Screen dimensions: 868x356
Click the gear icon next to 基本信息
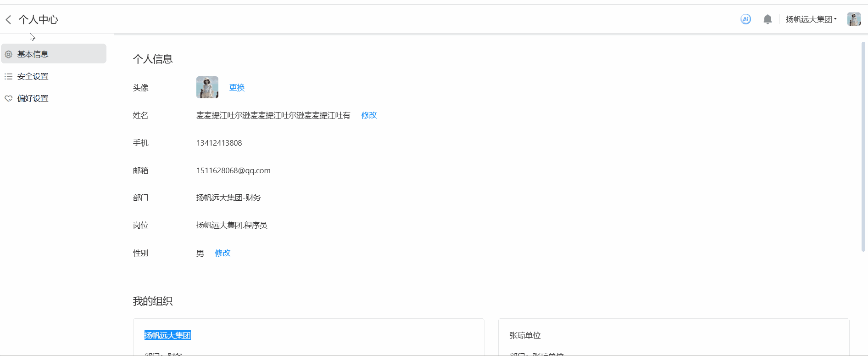coord(8,54)
